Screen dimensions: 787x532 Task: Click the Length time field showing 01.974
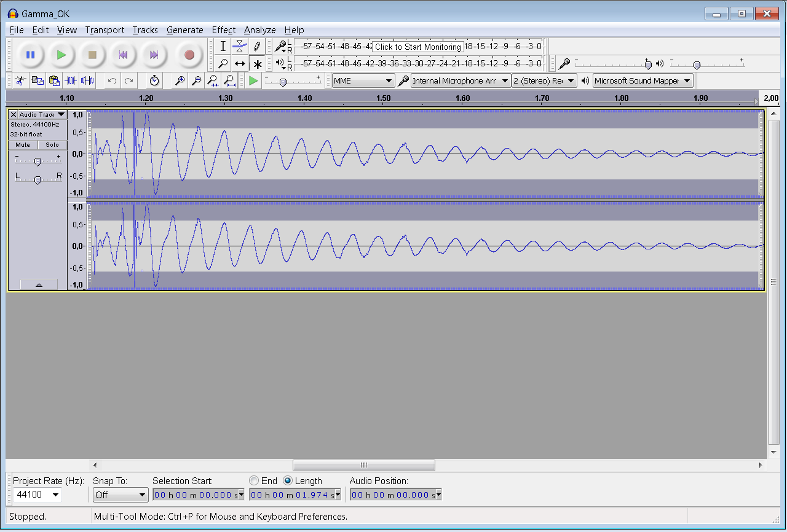(x=295, y=495)
